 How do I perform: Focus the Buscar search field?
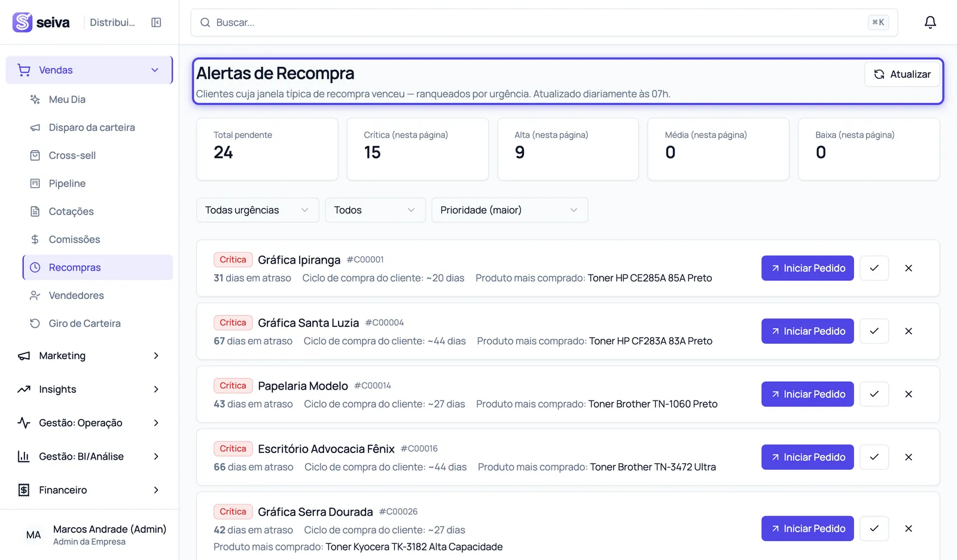coord(544,22)
